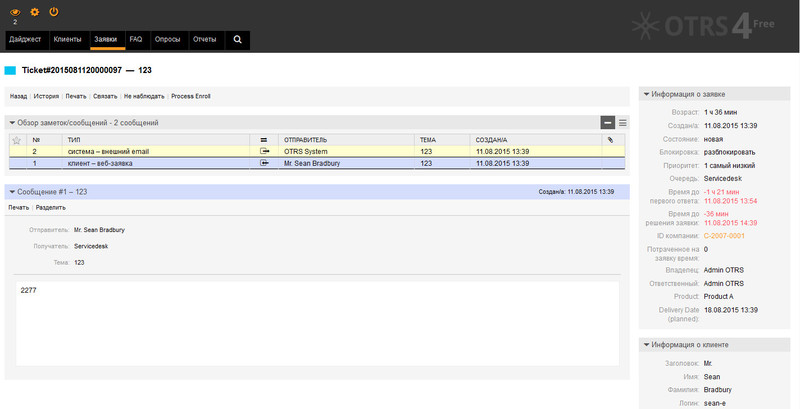Sort by the direction column header icon
Image resolution: width=800 pixels, height=409 pixels.
[x=263, y=140]
